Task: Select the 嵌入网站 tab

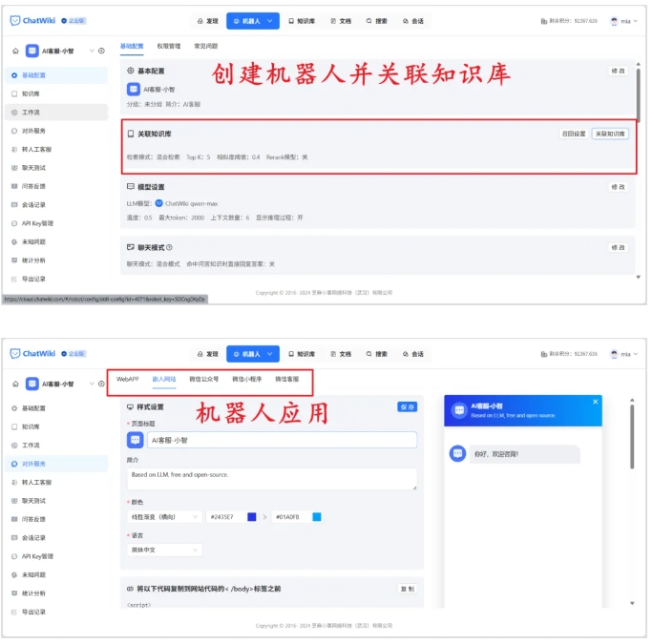Action: coord(164,379)
